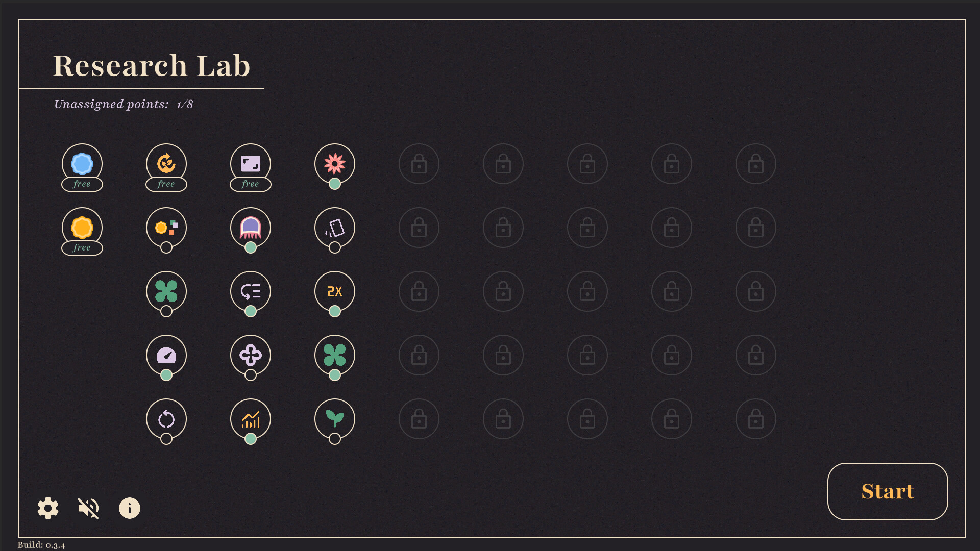Select the tilted card research icon

[335, 228]
